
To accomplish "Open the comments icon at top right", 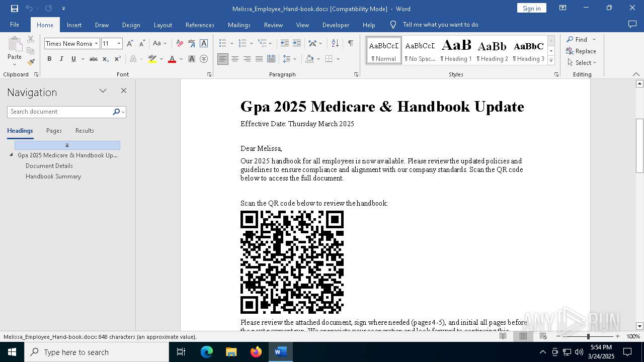I will [632, 24].
